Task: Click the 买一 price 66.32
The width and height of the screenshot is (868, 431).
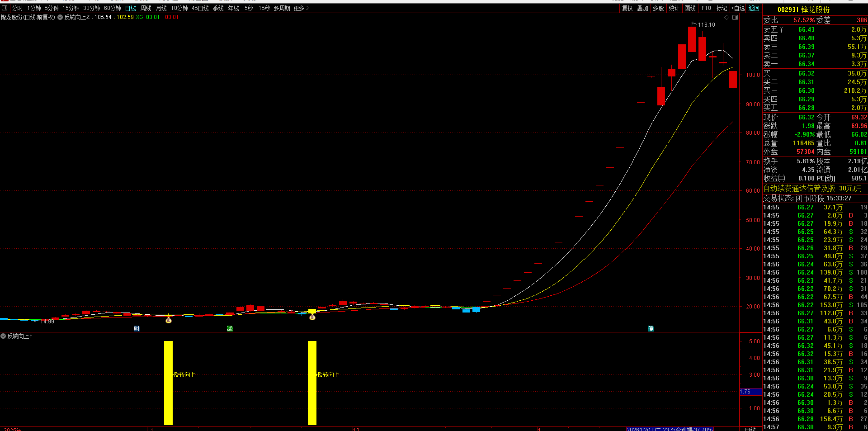Action: pos(806,73)
